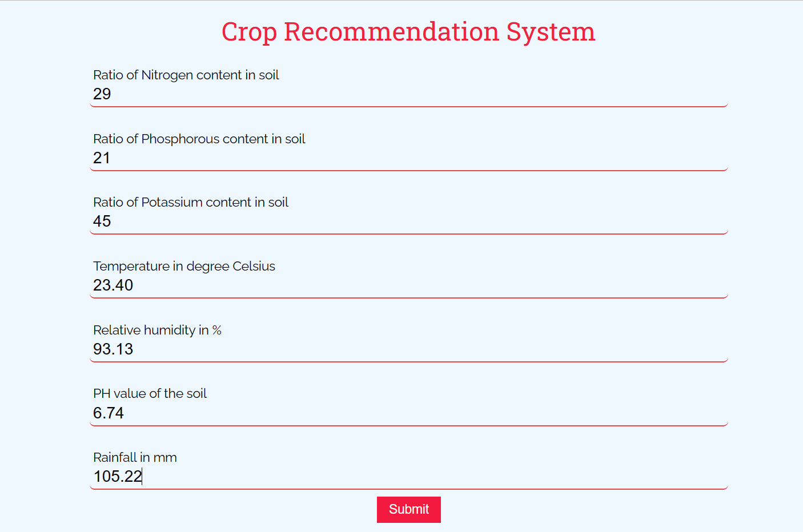Click the value 29 in Nitrogen field

(102, 94)
